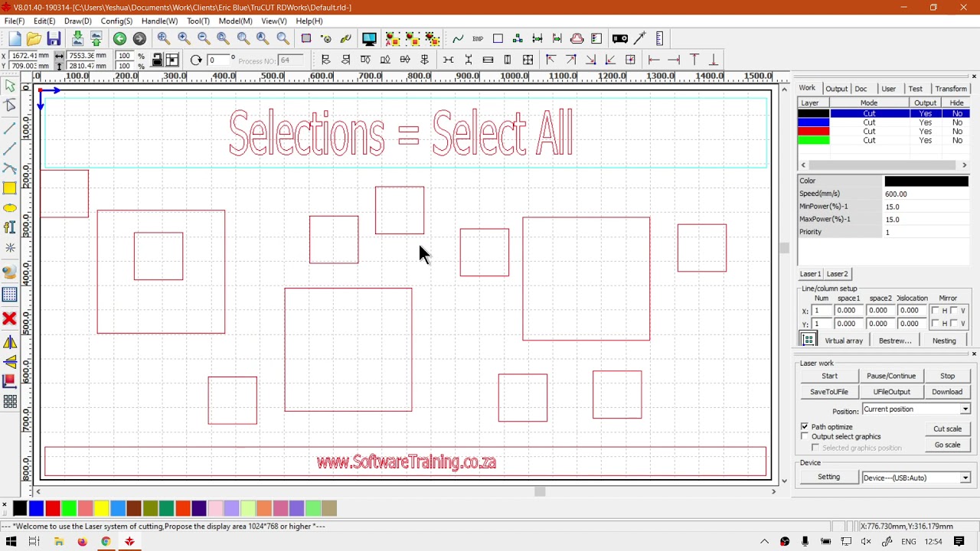Click the array icon left of Virtual array

pos(808,340)
